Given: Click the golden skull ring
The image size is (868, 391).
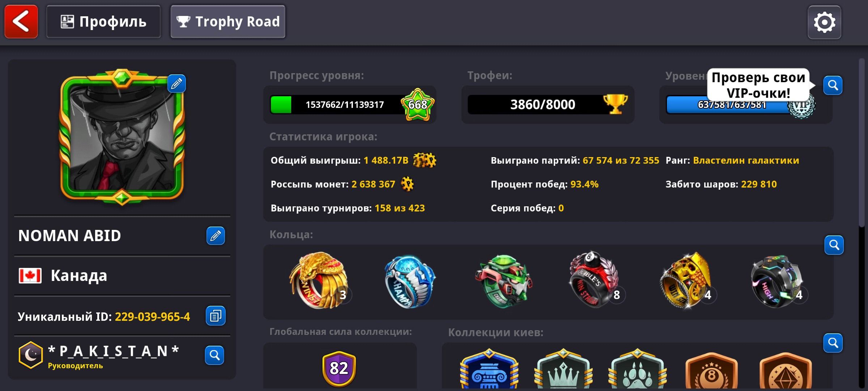Looking at the screenshot, I should point(685,281).
